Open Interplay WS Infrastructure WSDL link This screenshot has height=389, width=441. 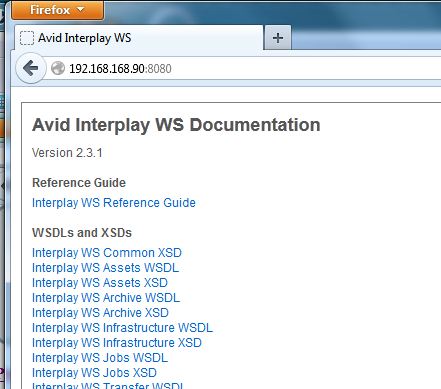coord(122,327)
